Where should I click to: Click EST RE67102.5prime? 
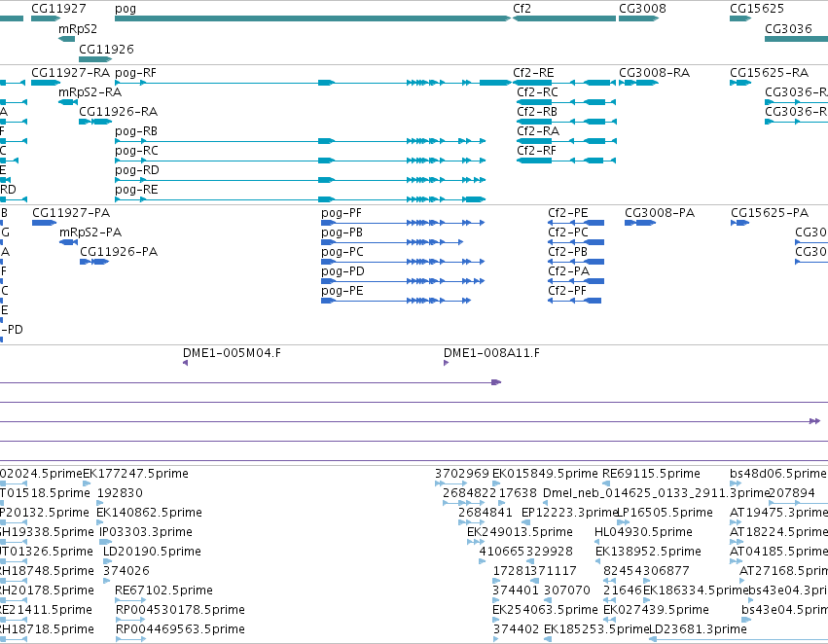click(130, 600)
